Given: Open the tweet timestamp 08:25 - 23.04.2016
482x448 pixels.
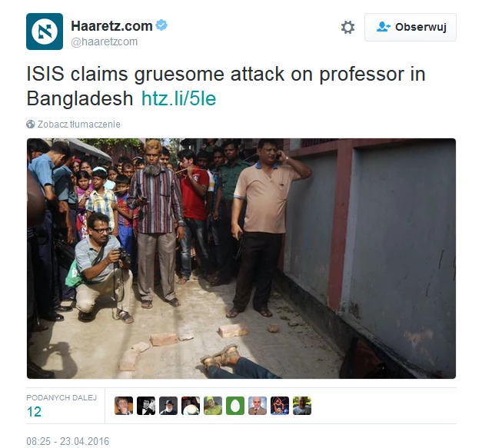Looking at the screenshot, I should [68, 441].
